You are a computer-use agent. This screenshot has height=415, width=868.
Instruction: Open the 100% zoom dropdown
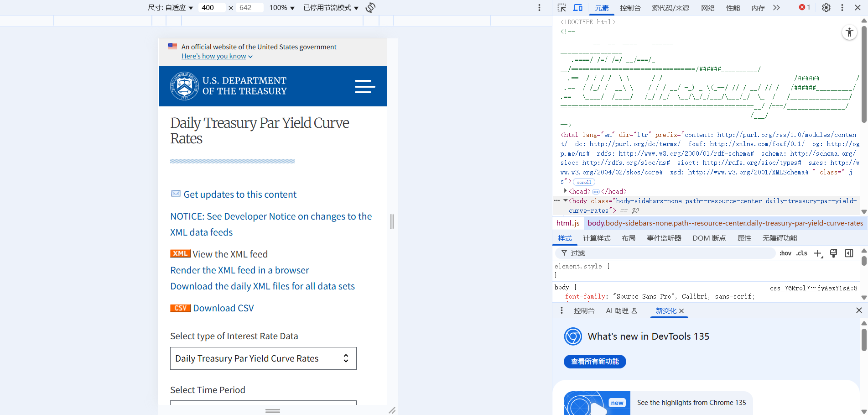(282, 8)
